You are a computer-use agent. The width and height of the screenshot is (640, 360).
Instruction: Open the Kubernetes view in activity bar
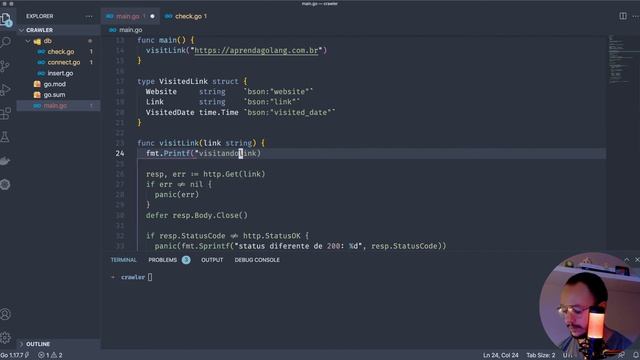tap(6, 184)
